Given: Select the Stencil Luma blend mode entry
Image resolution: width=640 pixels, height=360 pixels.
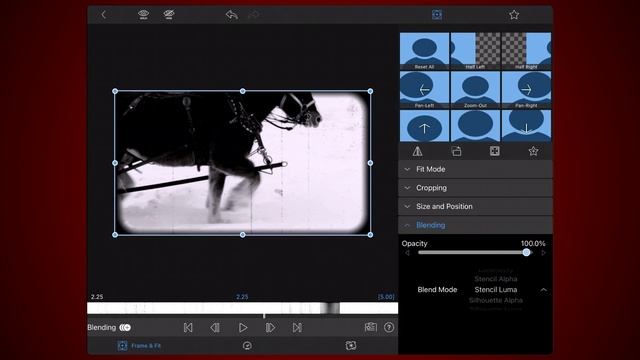Looking at the screenshot, I should (x=496, y=289).
